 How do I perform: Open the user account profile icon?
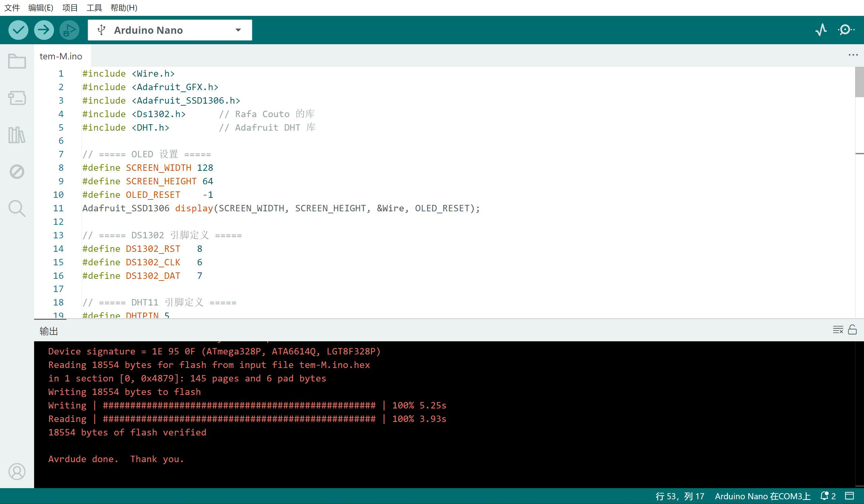click(x=17, y=472)
